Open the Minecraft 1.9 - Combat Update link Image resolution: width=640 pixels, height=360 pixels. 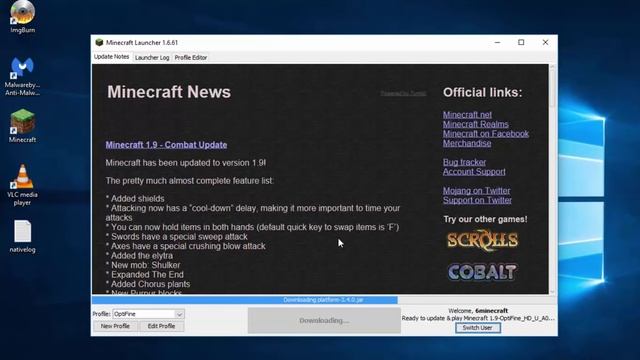click(166, 145)
